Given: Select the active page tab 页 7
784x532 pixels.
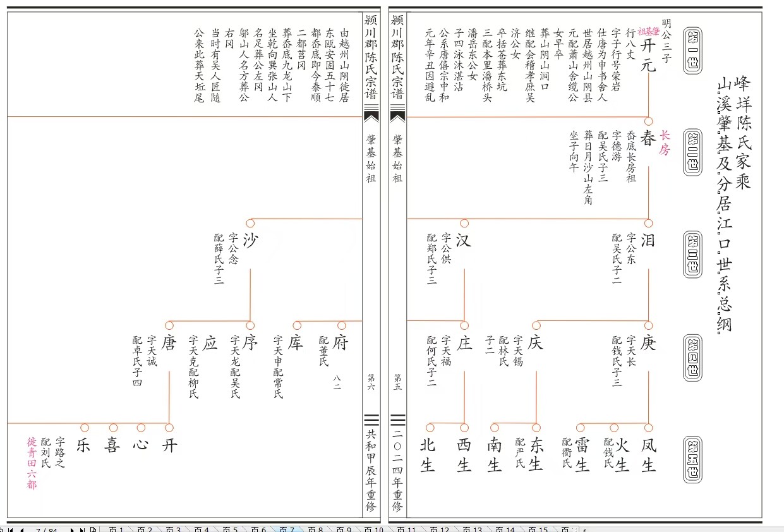Looking at the screenshot, I should [x=287, y=529].
